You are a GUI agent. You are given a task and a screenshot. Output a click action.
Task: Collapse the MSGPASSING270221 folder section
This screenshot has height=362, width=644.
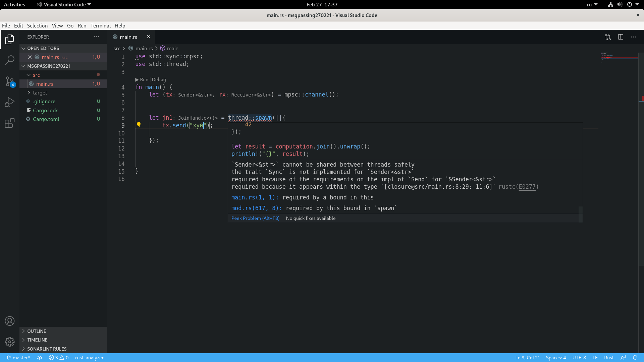[63, 66]
